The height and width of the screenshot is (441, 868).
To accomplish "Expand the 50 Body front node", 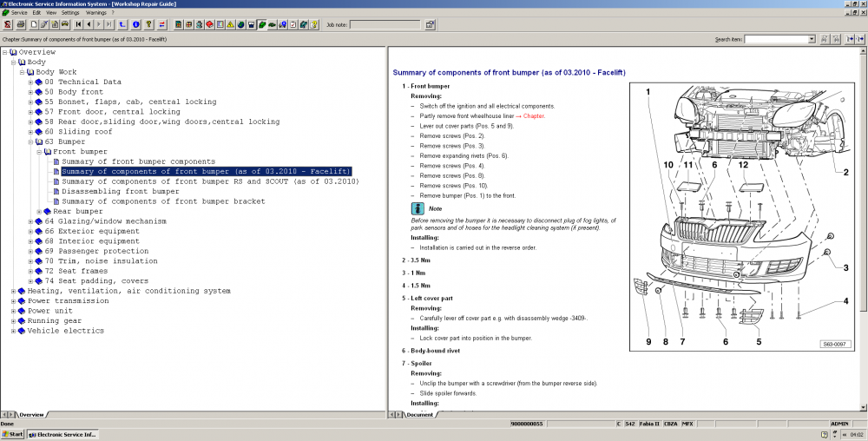I will coord(30,92).
